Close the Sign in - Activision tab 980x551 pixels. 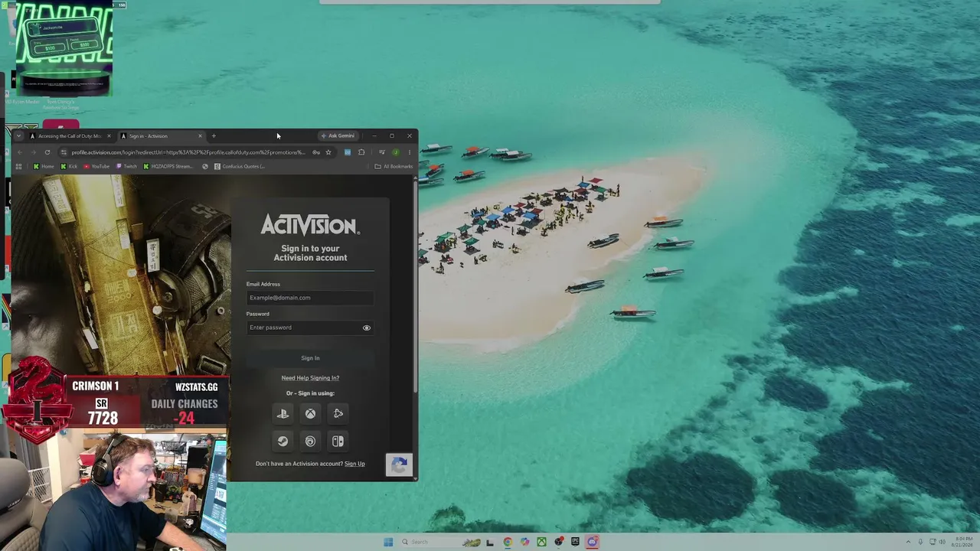click(x=200, y=136)
